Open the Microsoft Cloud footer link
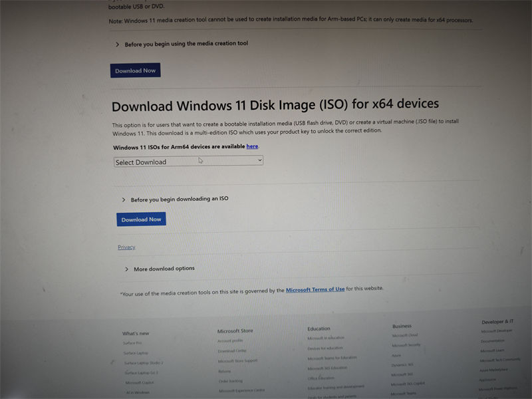Viewport: 532px width, 399px height. [x=405, y=335]
